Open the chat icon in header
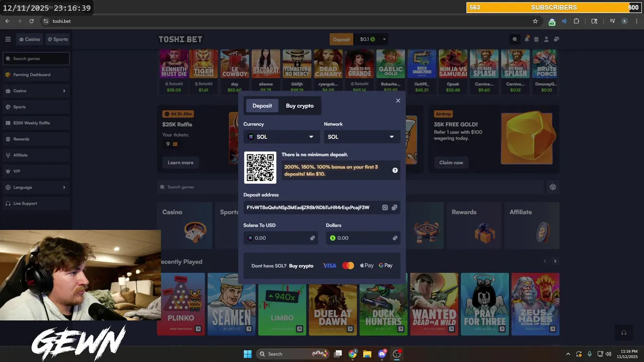 point(556,39)
